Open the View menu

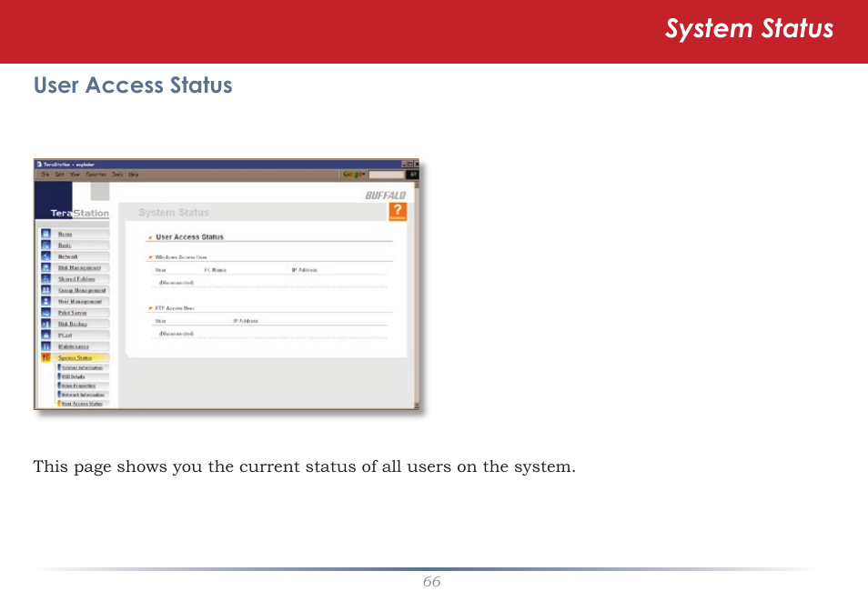click(x=75, y=175)
